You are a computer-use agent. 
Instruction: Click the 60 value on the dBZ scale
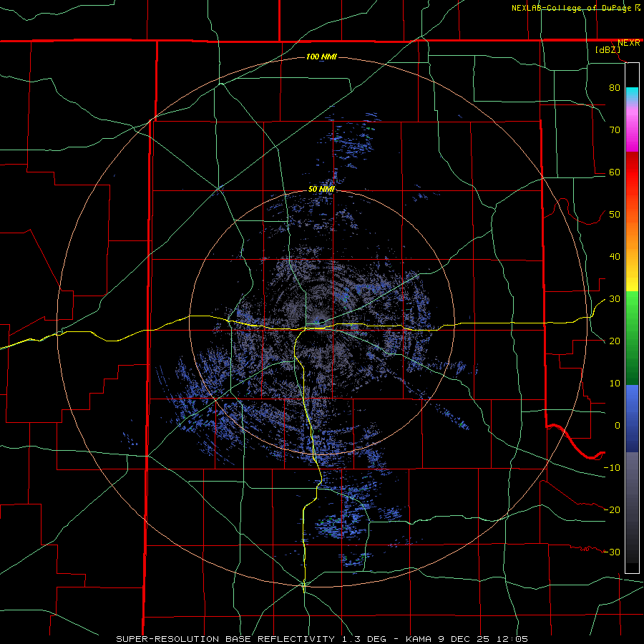click(x=615, y=172)
